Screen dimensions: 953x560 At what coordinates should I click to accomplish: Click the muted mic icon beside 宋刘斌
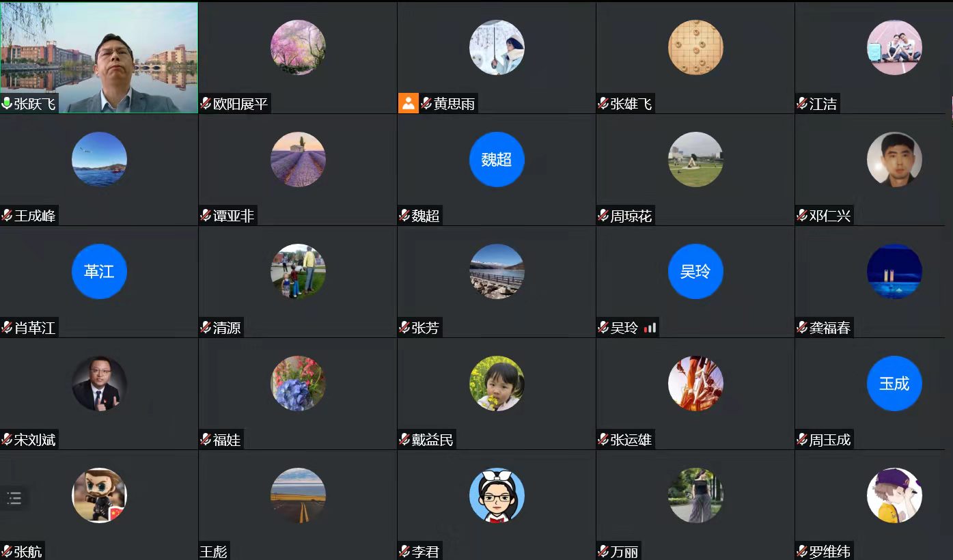[x=7, y=440]
